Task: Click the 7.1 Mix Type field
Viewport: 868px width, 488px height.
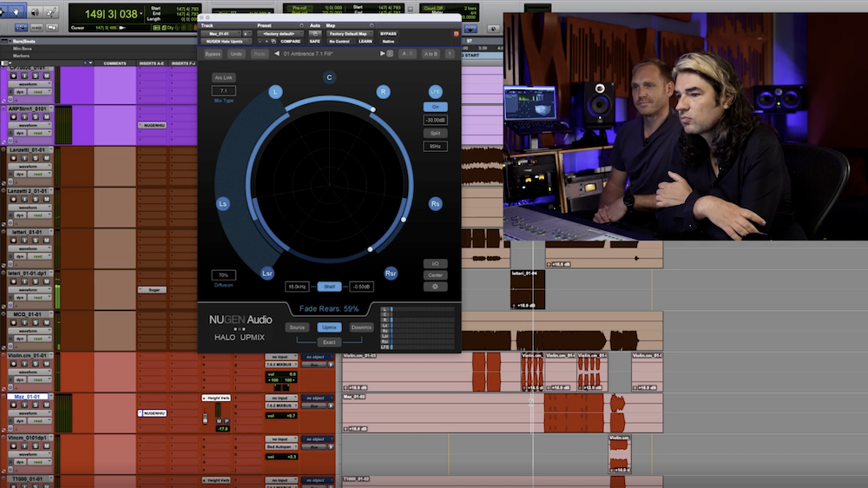Action: coord(224,90)
